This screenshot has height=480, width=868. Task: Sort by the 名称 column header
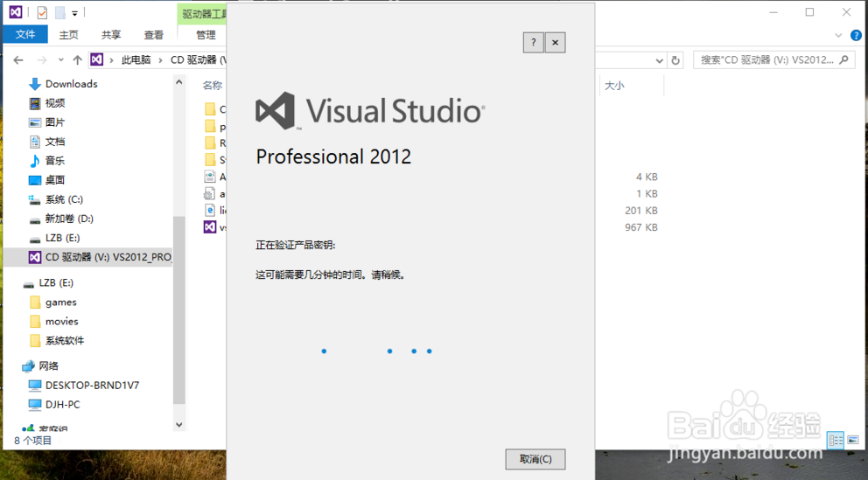point(213,85)
